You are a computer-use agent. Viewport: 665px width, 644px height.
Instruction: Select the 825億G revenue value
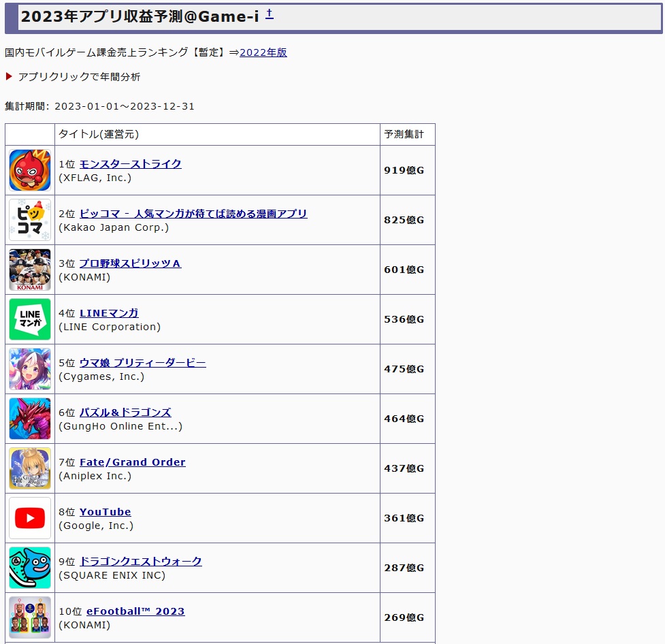404,220
